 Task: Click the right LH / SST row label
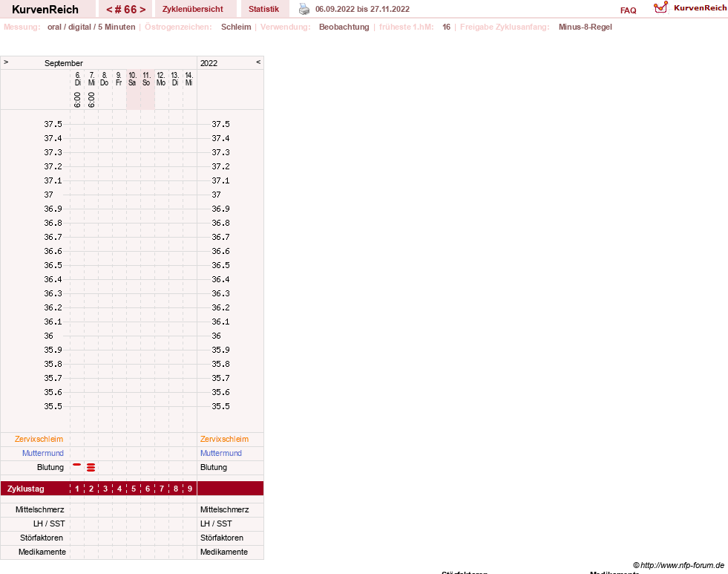coord(216,524)
